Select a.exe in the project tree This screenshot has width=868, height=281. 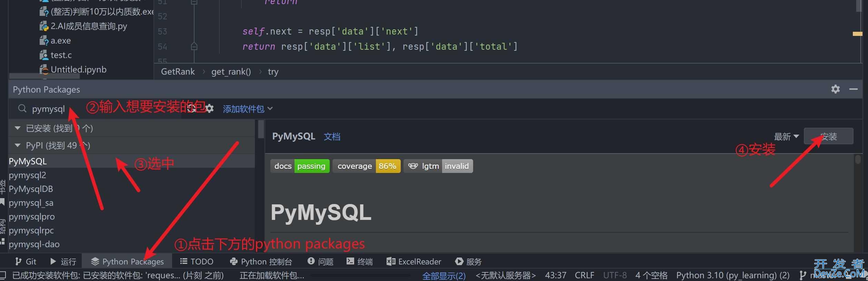(x=55, y=40)
